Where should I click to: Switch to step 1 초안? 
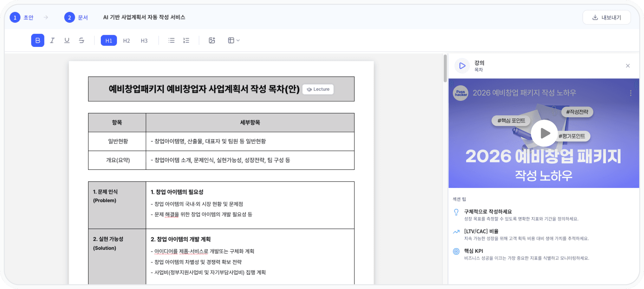[22, 17]
